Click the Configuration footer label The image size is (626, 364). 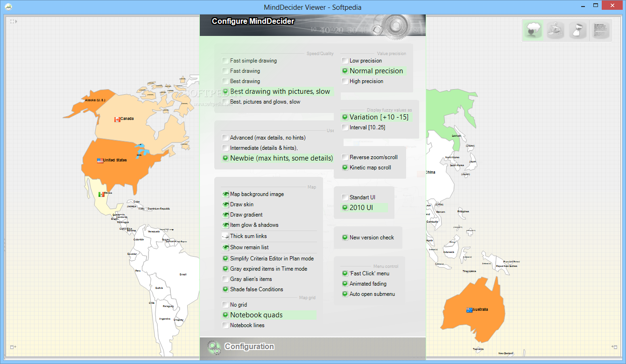[x=249, y=346]
